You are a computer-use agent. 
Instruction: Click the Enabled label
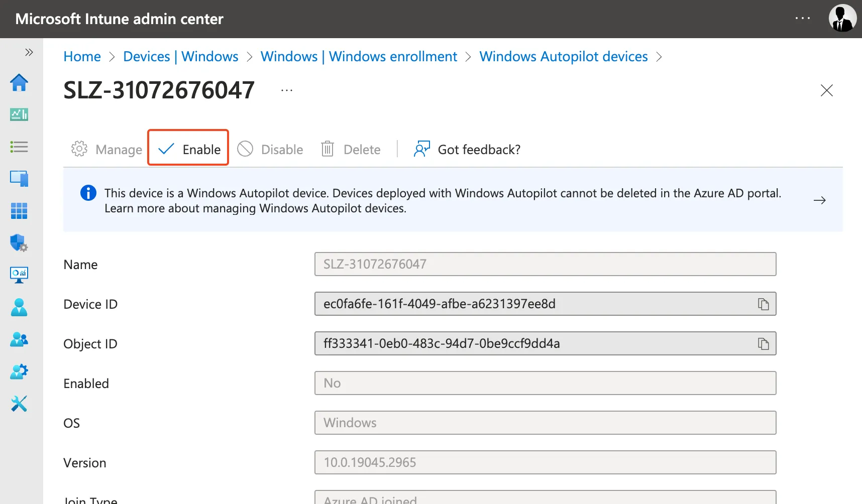tap(86, 384)
